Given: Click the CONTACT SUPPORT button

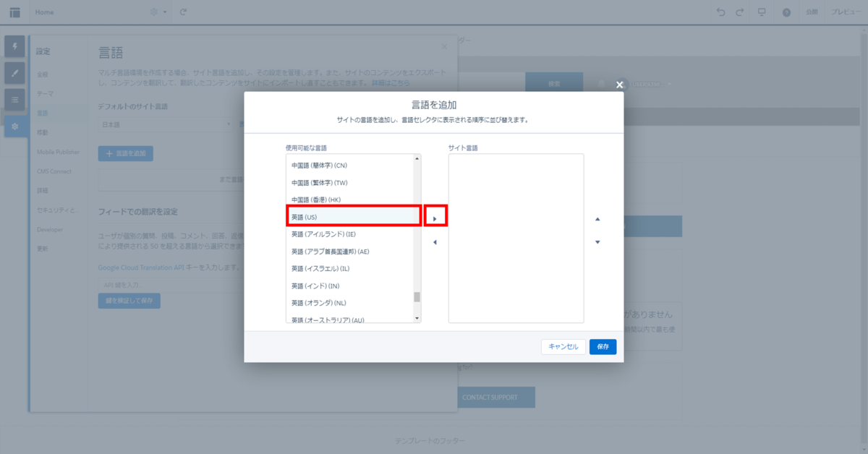Looking at the screenshot, I should pos(495,397).
